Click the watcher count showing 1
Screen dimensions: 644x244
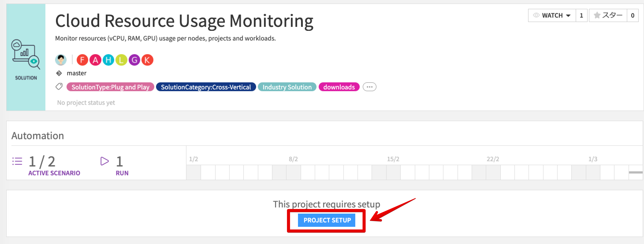click(x=582, y=15)
